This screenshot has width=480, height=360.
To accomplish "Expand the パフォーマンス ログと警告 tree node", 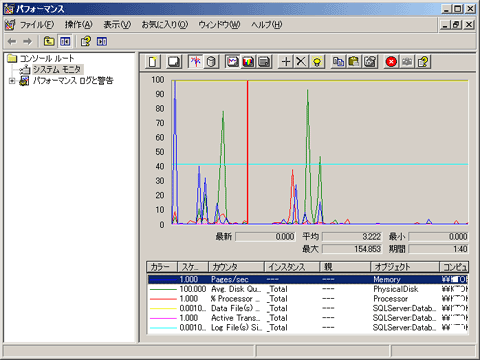I will pyautogui.click(x=12, y=81).
